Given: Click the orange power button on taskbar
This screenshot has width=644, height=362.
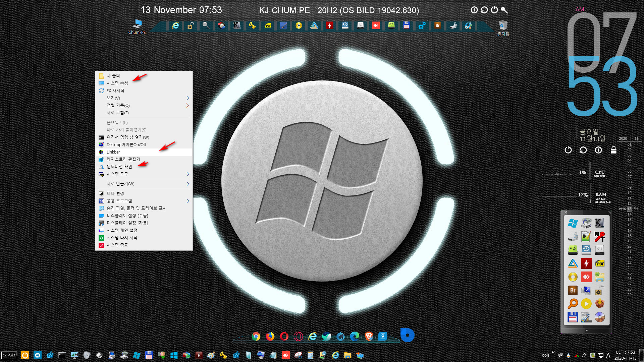Looking at the screenshot, I should click(25, 355).
